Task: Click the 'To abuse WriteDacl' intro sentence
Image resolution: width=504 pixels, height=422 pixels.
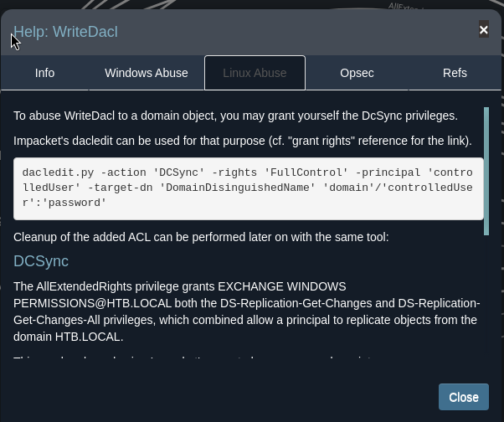Action: coord(235,116)
